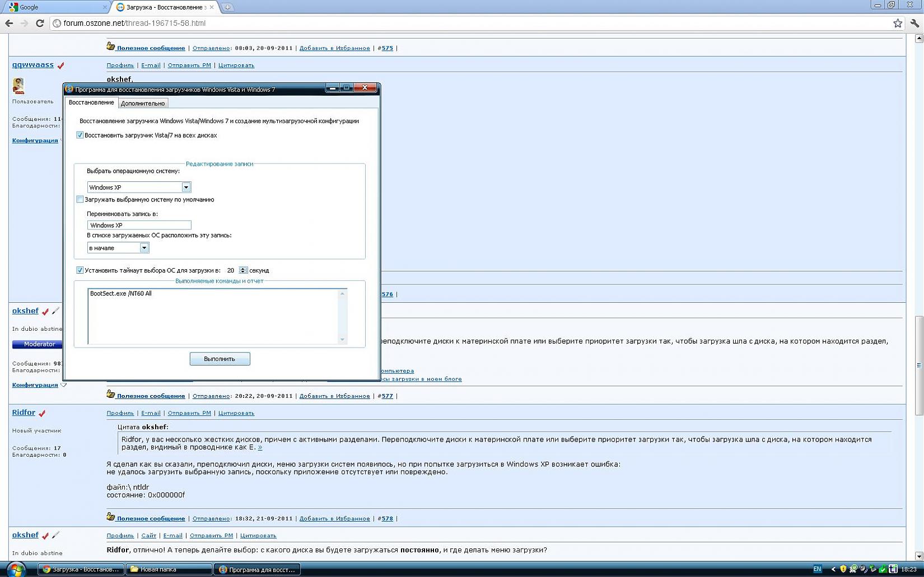Viewport: 924px width, 577px height.
Task: Click the green checkmark tray icon
Action: pos(883,569)
